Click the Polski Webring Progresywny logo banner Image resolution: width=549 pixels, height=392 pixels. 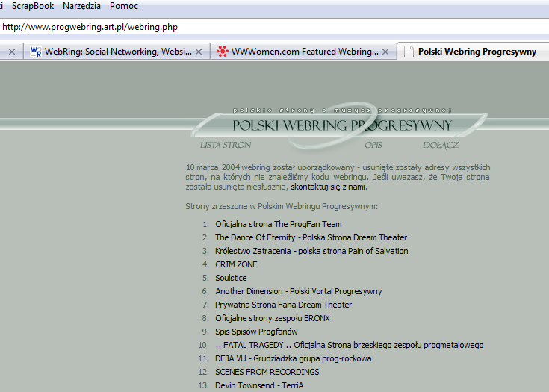coord(340,125)
